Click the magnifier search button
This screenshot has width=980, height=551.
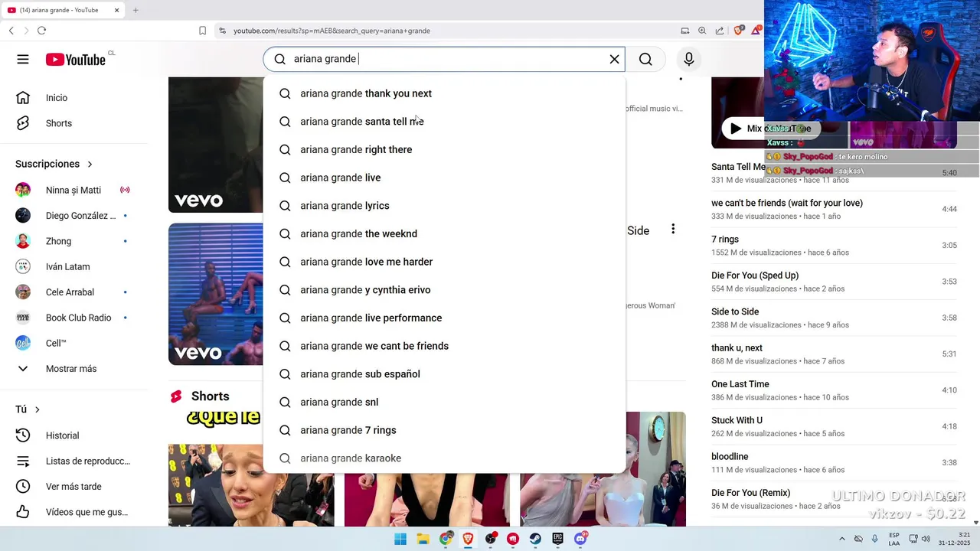(645, 59)
